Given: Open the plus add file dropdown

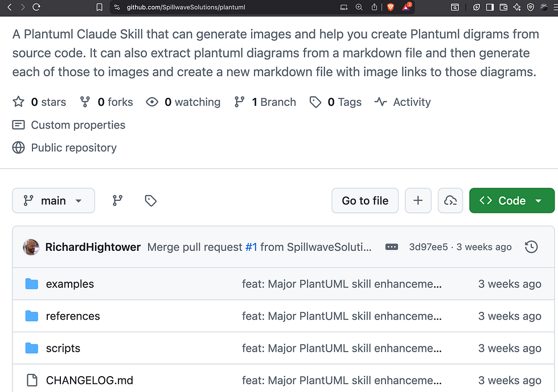Looking at the screenshot, I should tap(418, 201).
